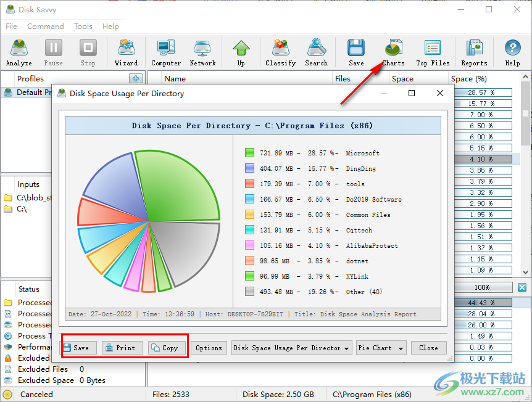The height and width of the screenshot is (402, 532).
Task: Select the 4.10 % highlighted row
Action: (483, 159)
